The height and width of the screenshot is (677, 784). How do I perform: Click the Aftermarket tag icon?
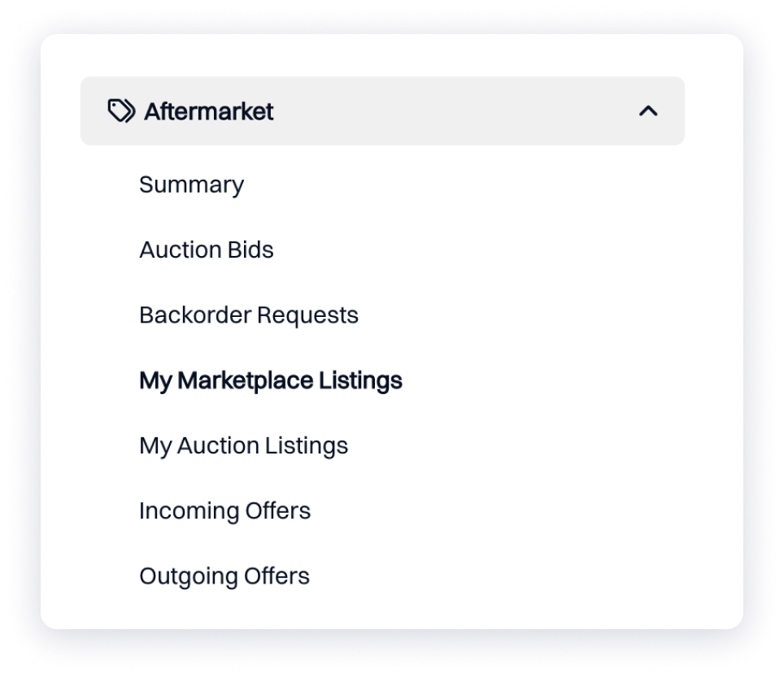(x=121, y=111)
